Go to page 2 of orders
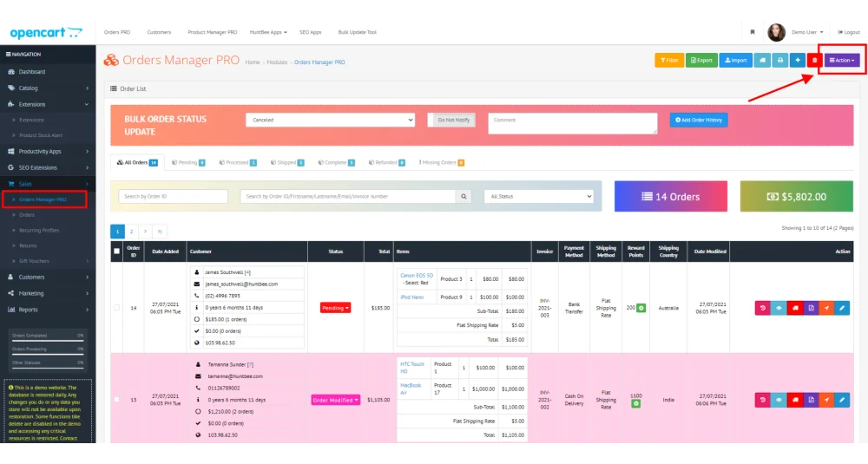Screen dimensions: 868x464 coord(131,232)
